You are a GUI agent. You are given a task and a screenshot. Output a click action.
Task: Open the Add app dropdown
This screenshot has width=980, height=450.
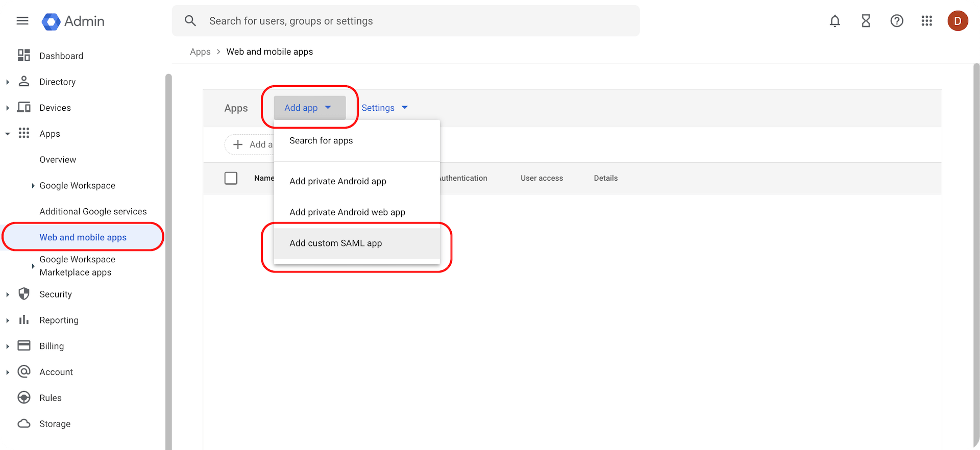click(x=309, y=108)
